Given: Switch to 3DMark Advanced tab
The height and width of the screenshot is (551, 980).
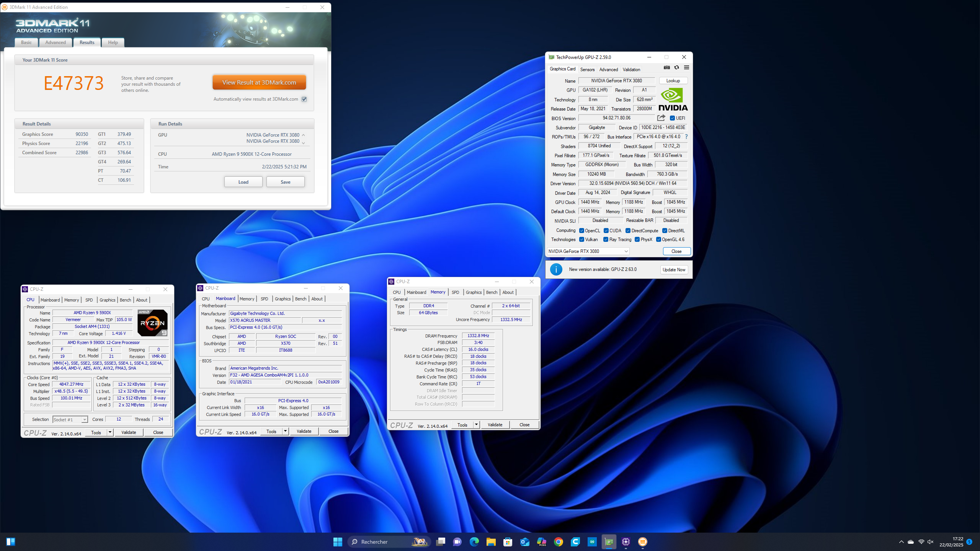Looking at the screenshot, I should 56,42.
